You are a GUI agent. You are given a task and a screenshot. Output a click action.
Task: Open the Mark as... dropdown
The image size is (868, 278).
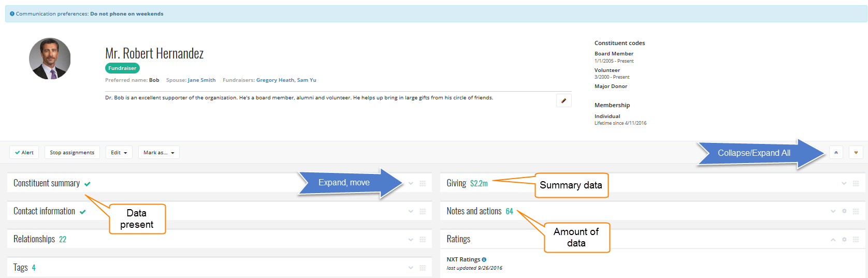click(x=158, y=153)
